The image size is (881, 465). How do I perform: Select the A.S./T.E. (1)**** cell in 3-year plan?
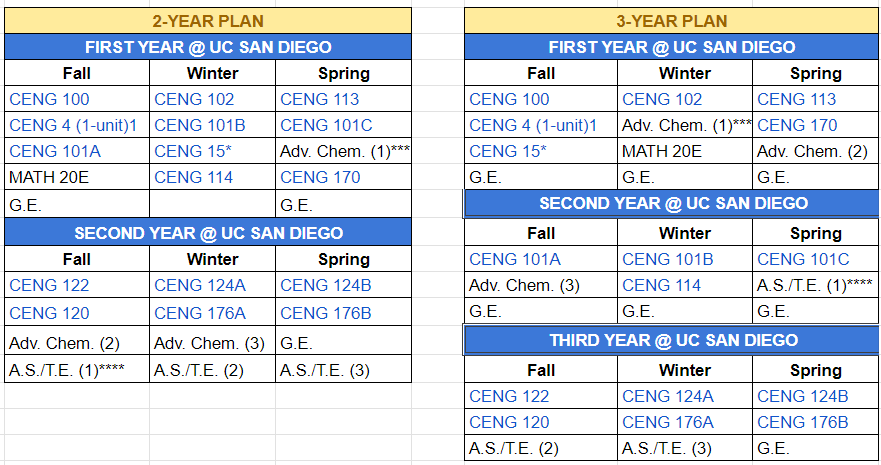[x=816, y=285]
